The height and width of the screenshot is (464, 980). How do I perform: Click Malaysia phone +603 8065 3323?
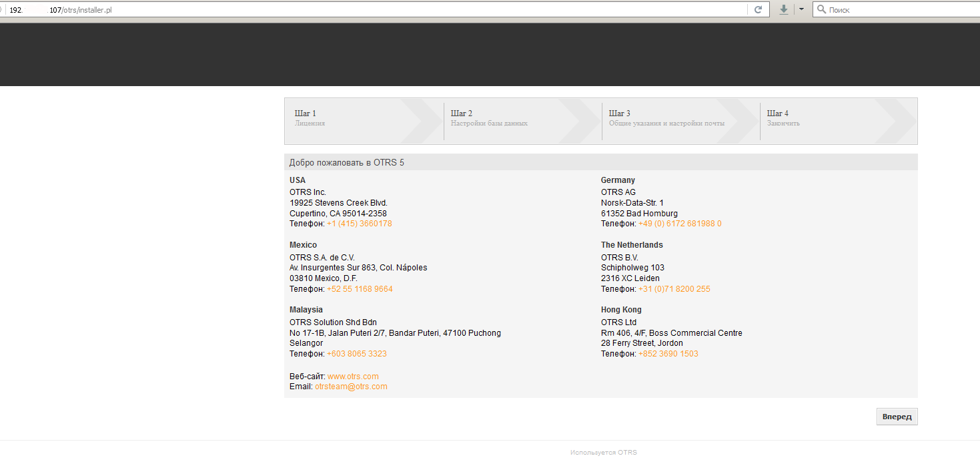(357, 354)
